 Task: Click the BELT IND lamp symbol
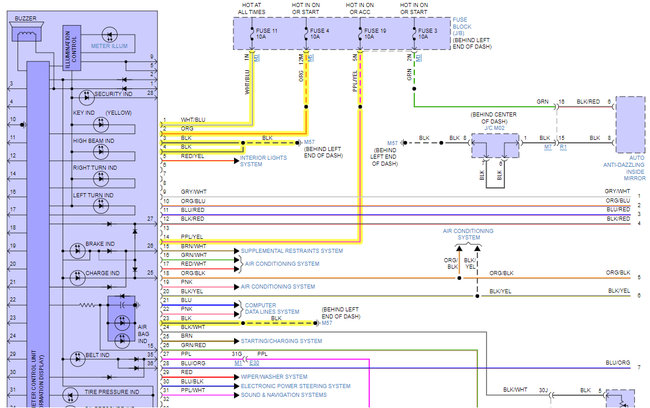(78, 359)
